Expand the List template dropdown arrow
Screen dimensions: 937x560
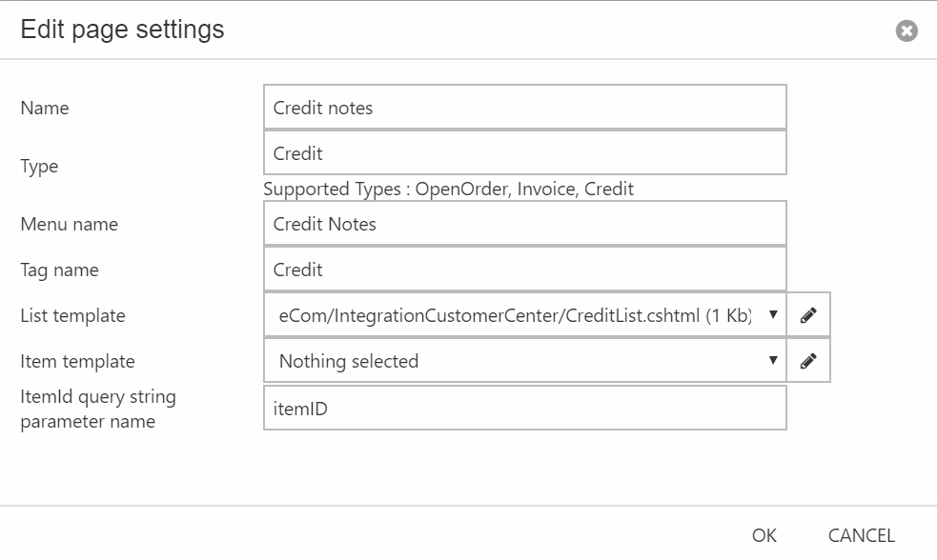773,314
